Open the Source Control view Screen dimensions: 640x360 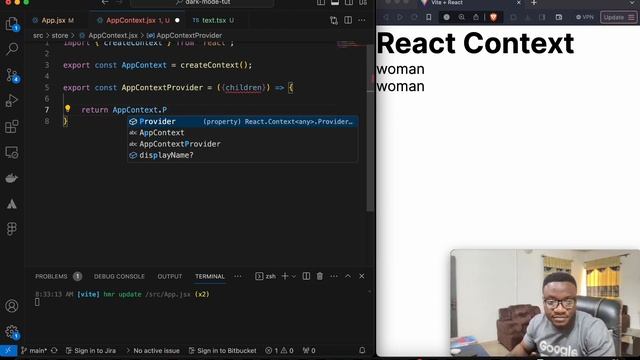click(12, 75)
